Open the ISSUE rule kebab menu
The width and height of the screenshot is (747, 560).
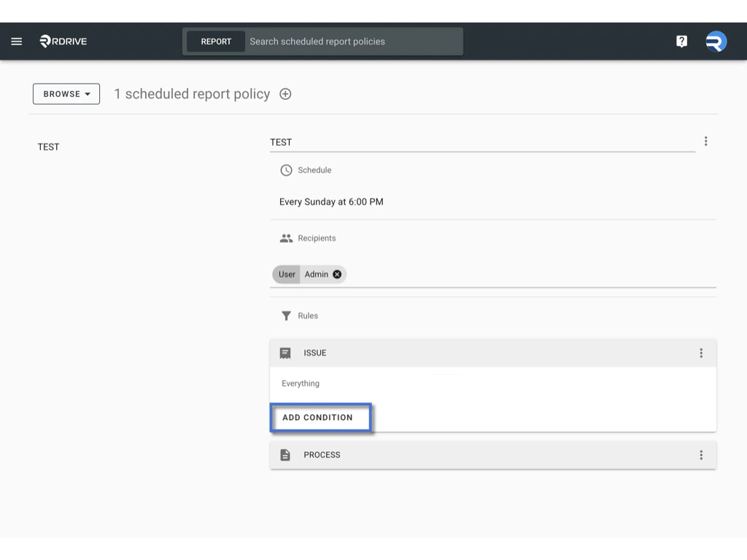(701, 352)
